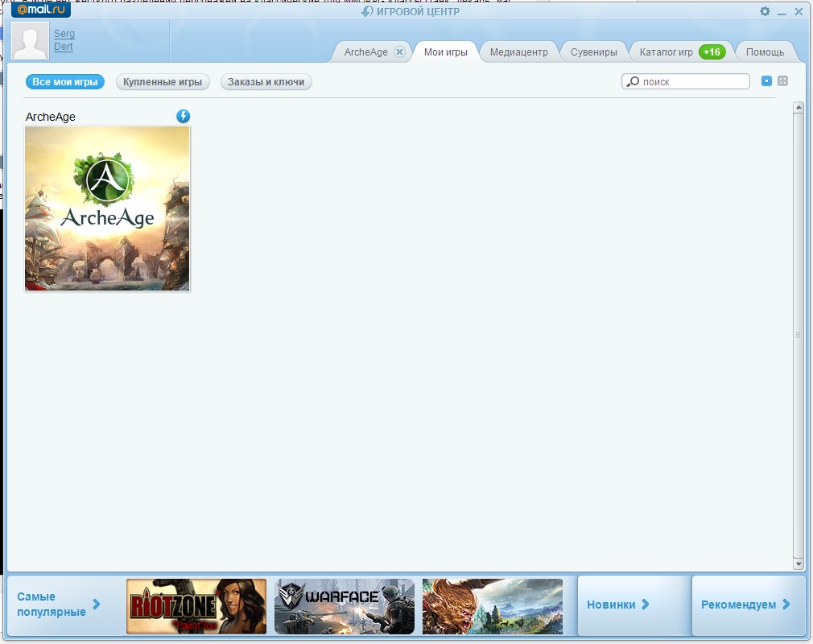
Task: Open the Помощь tab
Action: [x=765, y=52]
